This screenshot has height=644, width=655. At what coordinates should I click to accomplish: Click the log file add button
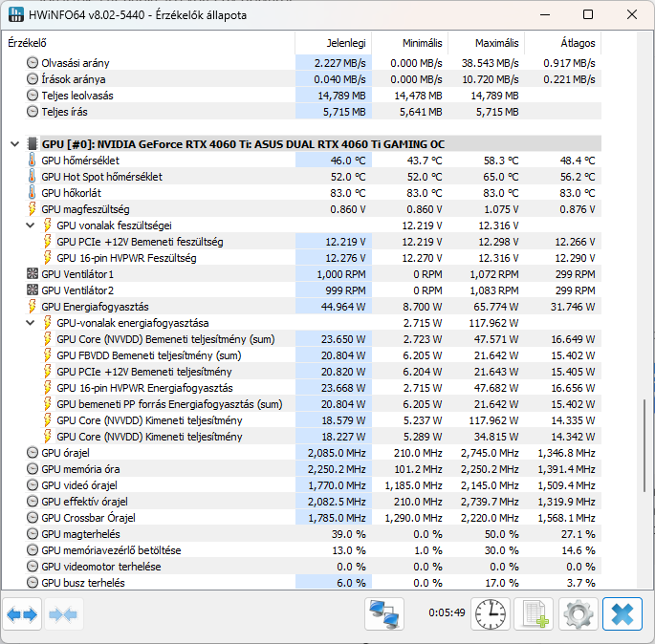(534, 614)
